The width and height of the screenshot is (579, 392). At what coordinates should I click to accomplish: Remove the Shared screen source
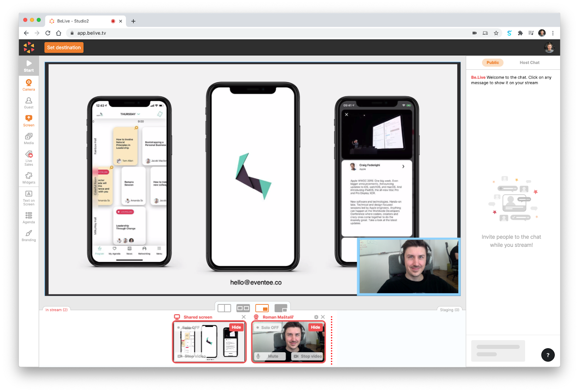[x=244, y=317]
